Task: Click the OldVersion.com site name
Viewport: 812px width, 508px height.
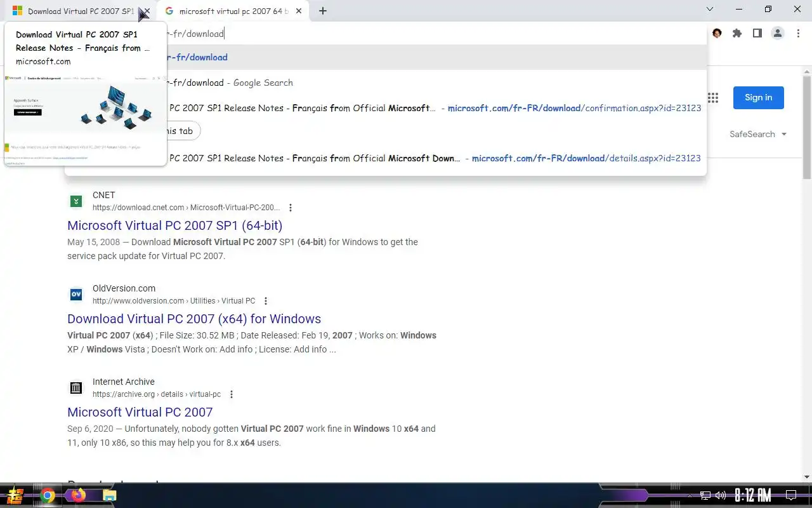Action: 124,288
